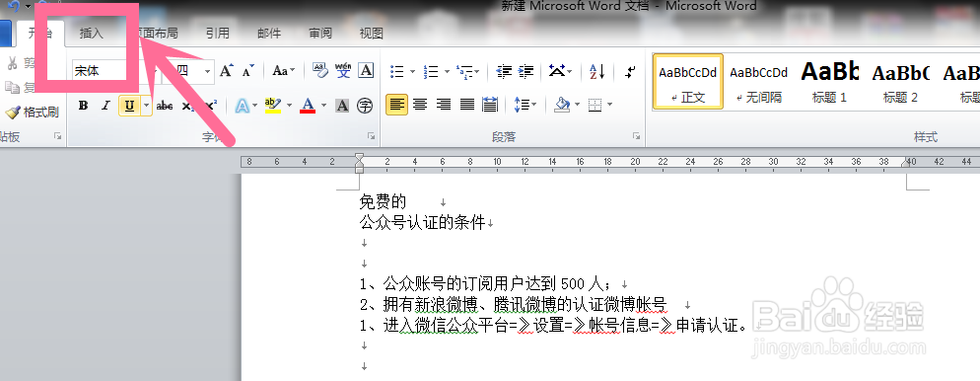Apply numbered list formatting
Viewport: 980px width, 381px height.
(431, 71)
